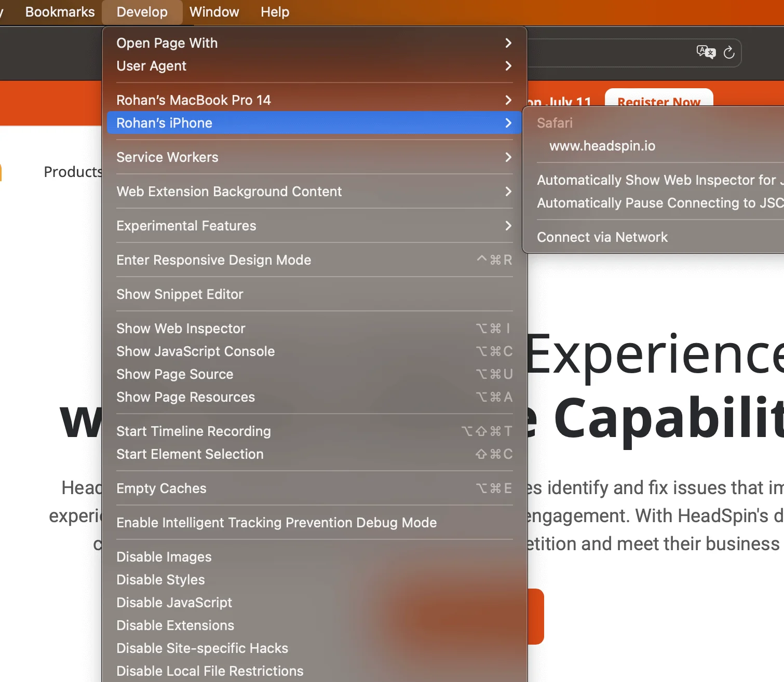Choose Show Web Inspector

click(x=314, y=329)
